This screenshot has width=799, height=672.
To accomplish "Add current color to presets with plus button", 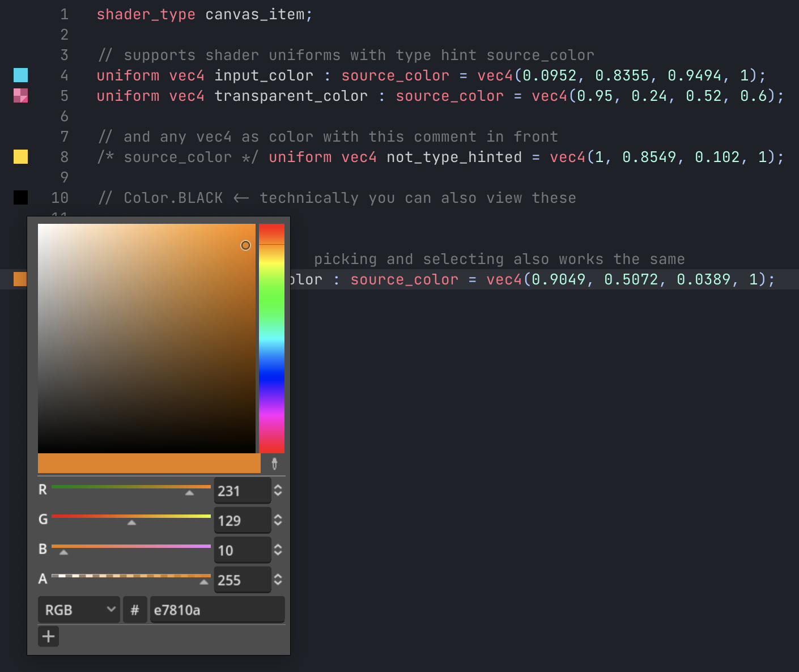I will coord(48,636).
